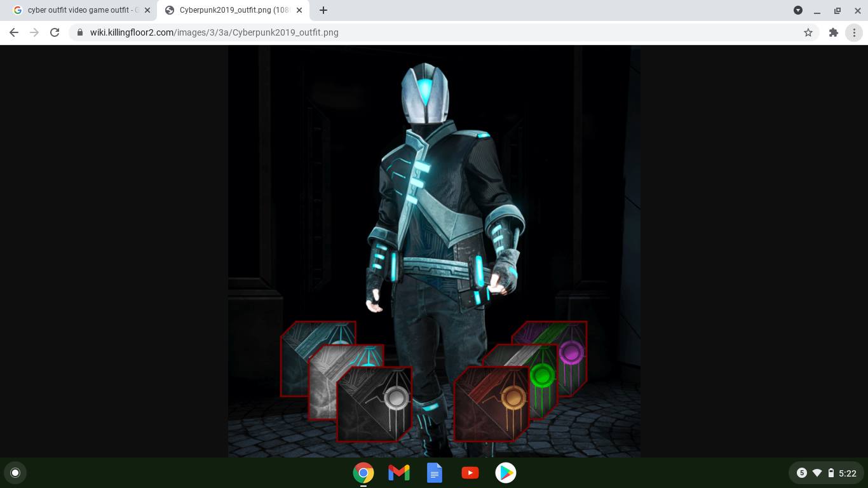The width and height of the screenshot is (868, 488).
Task: Close the Cyberpunk2019_outfit.png tab
Action: pos(299,10)
